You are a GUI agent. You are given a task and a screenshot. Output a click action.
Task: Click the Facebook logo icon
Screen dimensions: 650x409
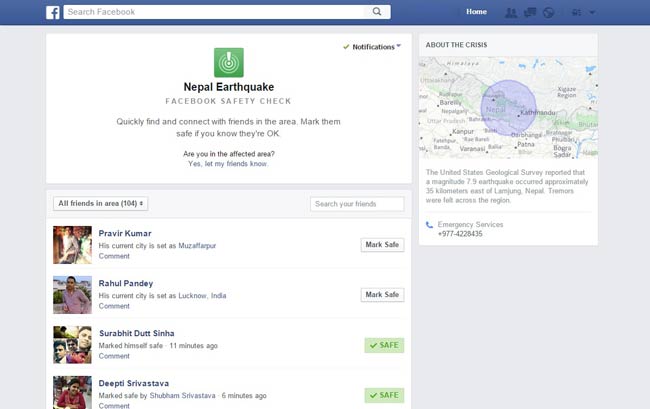coord(53,12)
